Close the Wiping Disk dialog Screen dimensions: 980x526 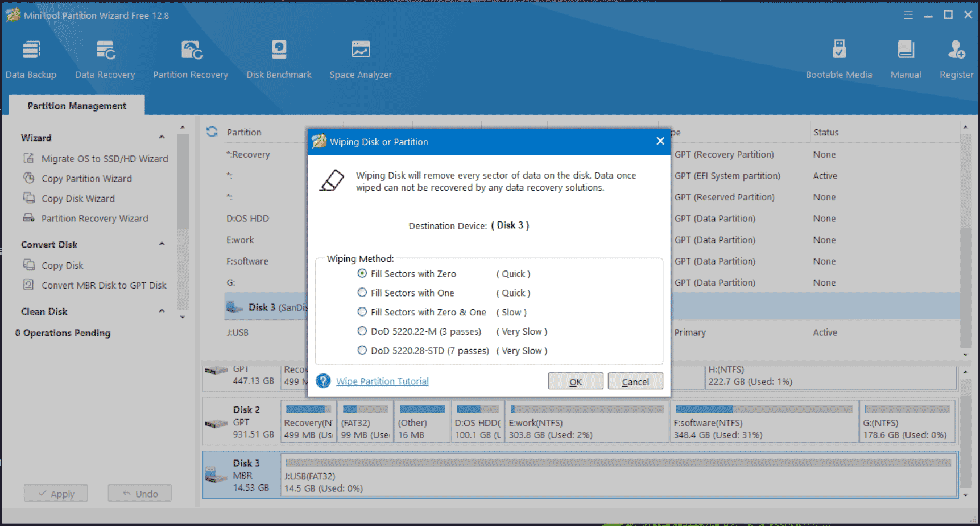coord(660,141)
